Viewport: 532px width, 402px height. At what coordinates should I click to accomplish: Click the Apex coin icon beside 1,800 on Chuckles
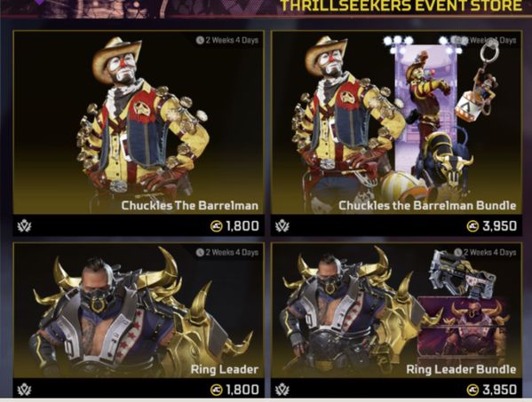click(x=216, y=226)
